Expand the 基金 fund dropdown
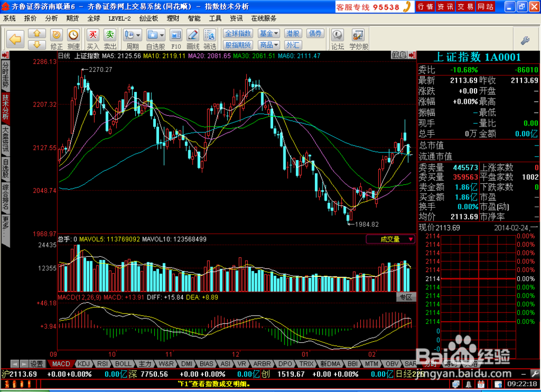The width and height of the screenshot is (541, 392). point(269,34)
